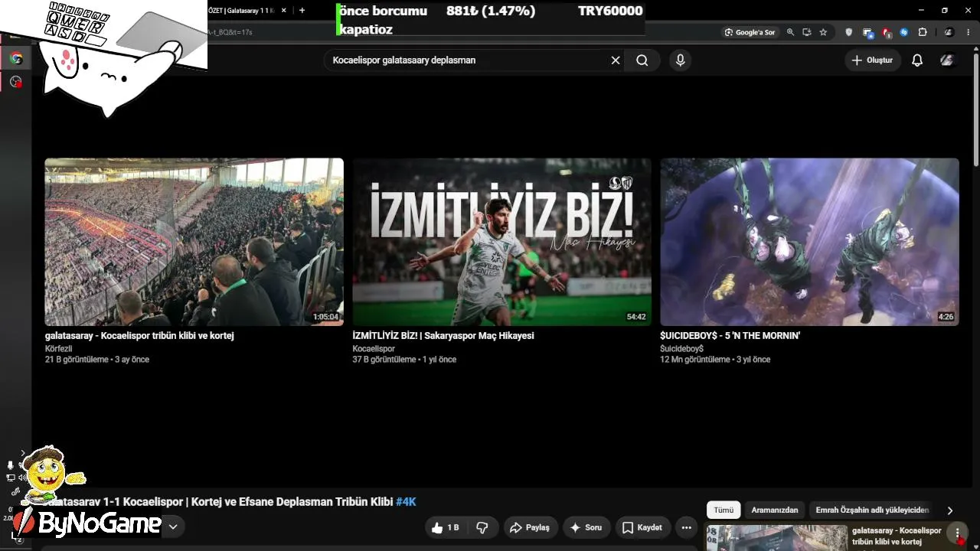Bookmark this page with the star
Viewport: 980px width, 551px height.
[x=823, y=32]
